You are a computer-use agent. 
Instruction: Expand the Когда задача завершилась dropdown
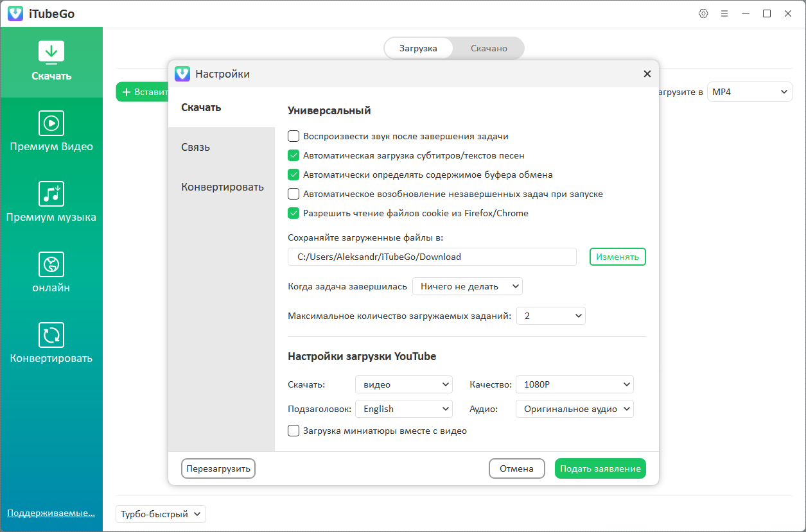point(468,286)
